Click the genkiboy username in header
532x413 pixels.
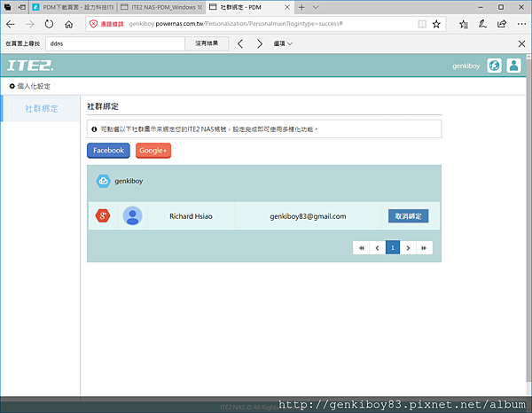click(x=465, y=66)
